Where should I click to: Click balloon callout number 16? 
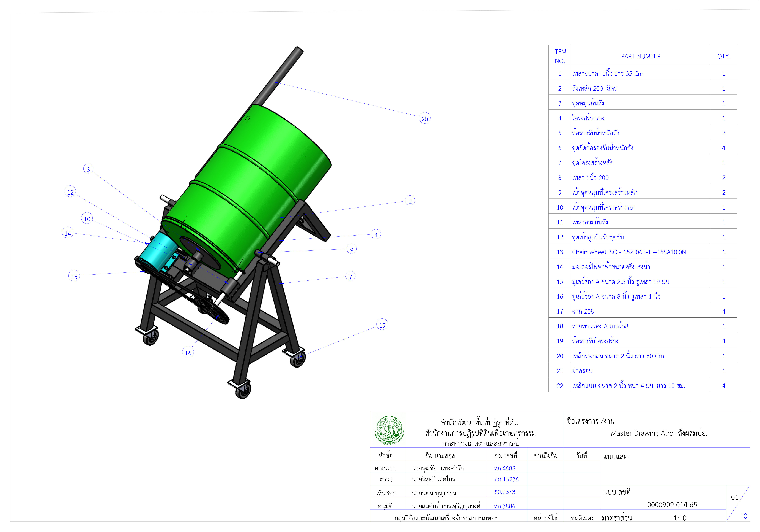click(188, 352)
